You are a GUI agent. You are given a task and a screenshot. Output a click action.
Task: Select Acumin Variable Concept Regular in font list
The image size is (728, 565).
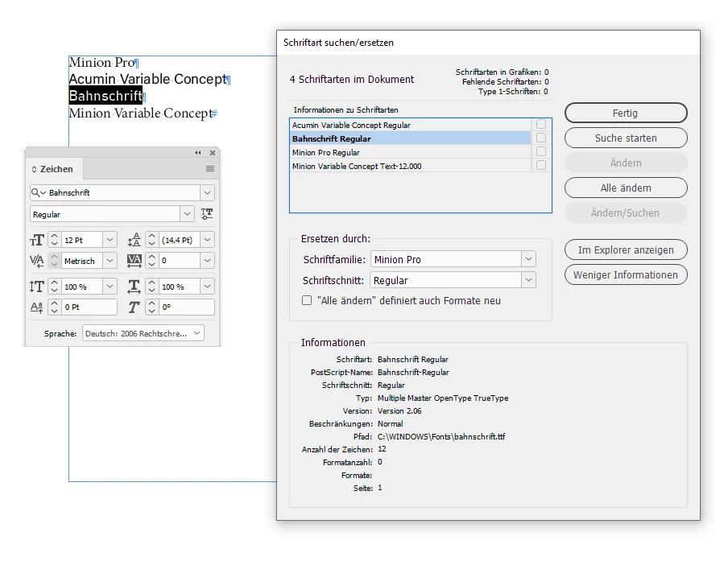pos(411,125)
